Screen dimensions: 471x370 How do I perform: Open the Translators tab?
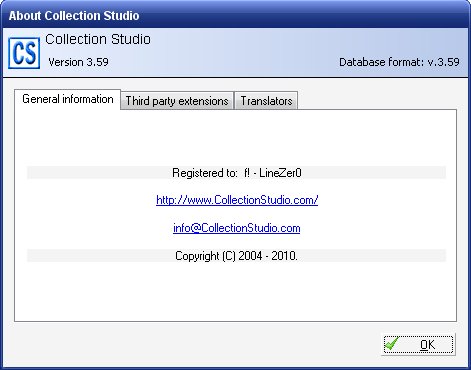[x=266, y=101]
